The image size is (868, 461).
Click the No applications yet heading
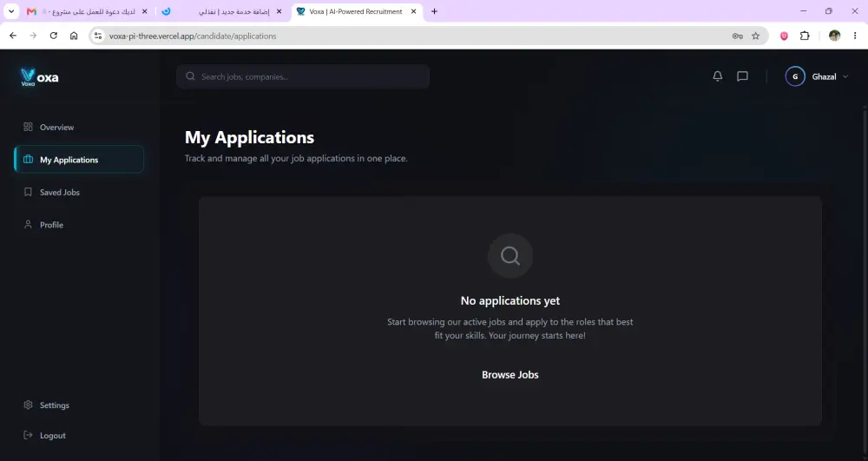click(510, 300)
